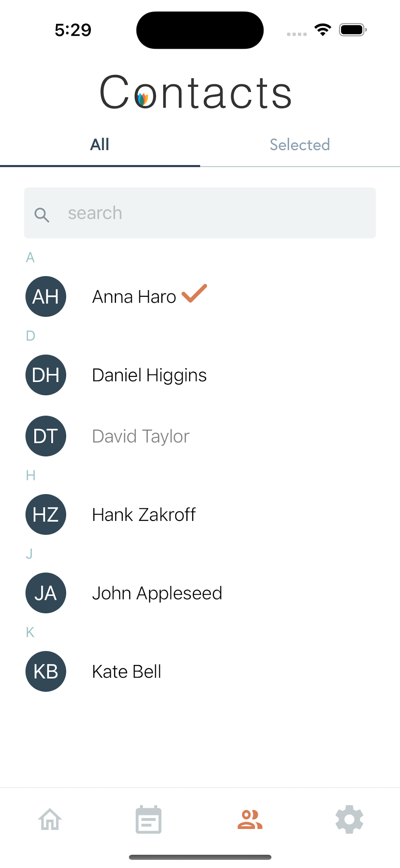Choose Hank Zakroff from the list
The image size is (400, 868).
(144, 514)
